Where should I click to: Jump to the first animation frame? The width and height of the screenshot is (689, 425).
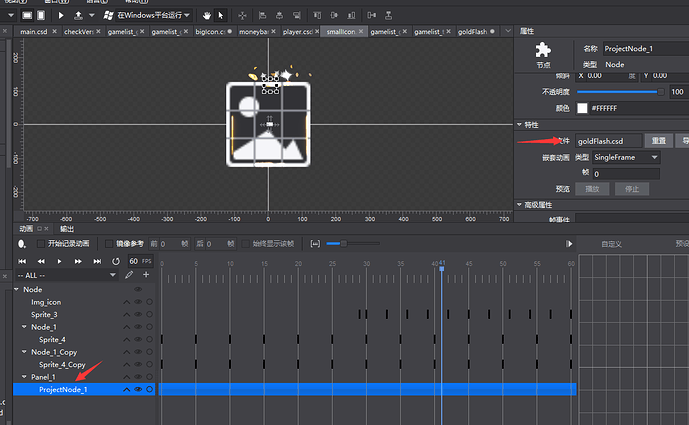[22, 261]
